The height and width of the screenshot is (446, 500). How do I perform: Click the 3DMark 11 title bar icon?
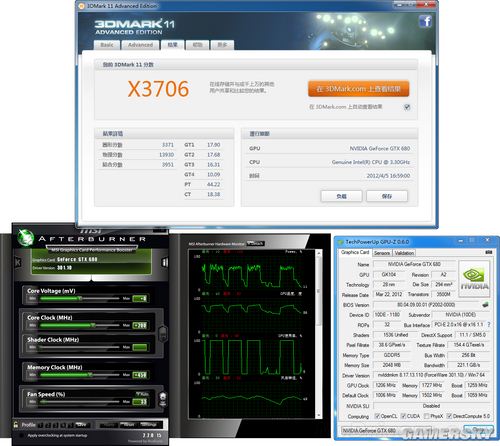point(82,6)
